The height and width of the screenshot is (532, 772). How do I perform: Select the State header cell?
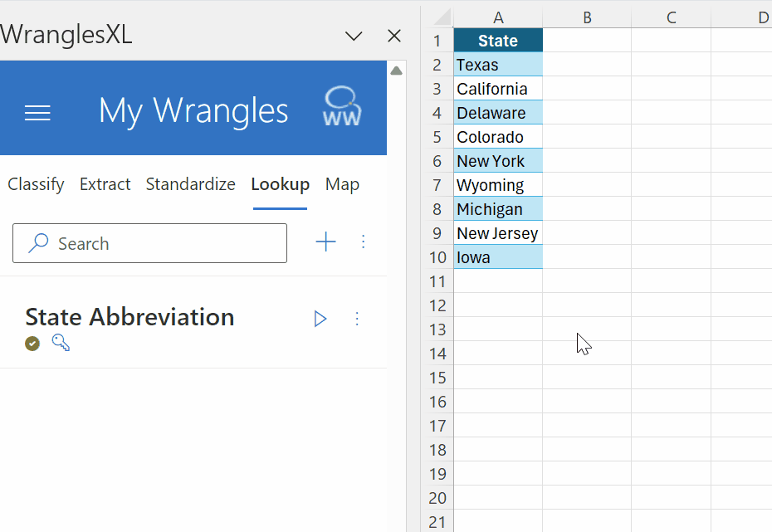(498, 41)
